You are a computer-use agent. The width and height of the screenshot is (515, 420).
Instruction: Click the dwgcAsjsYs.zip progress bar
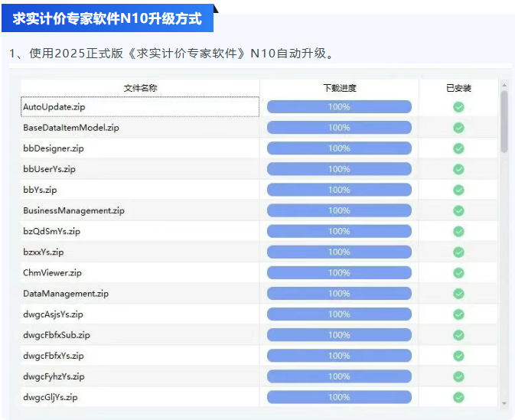coord(339,314)
